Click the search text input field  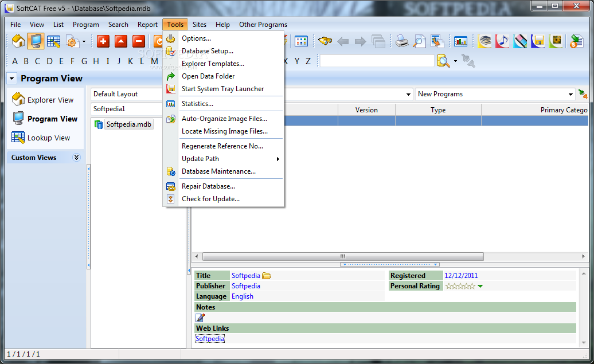377,61
